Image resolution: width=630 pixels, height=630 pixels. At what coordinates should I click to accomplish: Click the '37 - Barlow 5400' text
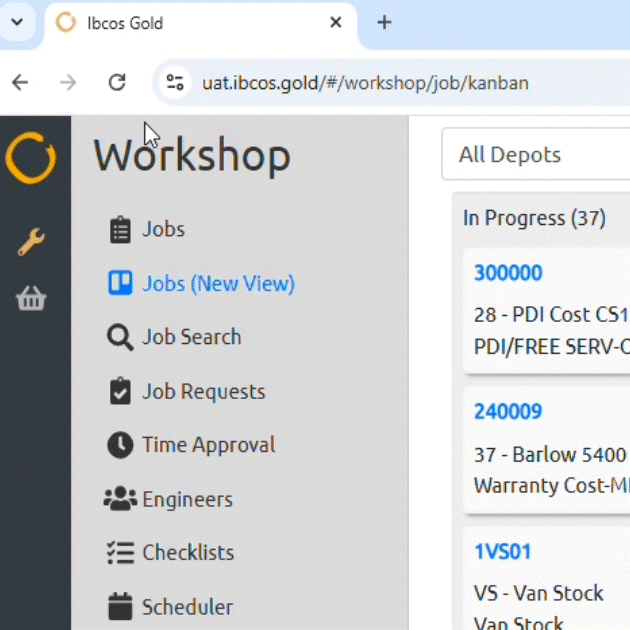pos(550,455)
